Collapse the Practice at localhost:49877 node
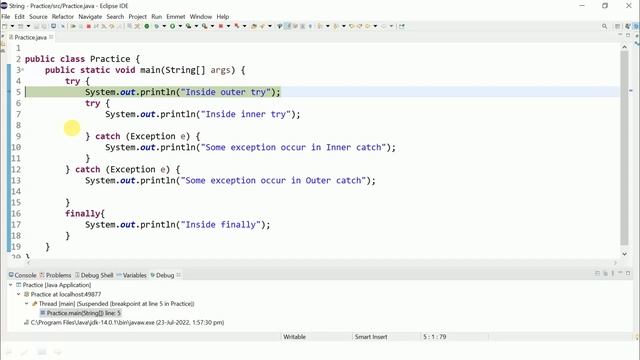The image size is (640, 360). [x=18, y=294]
